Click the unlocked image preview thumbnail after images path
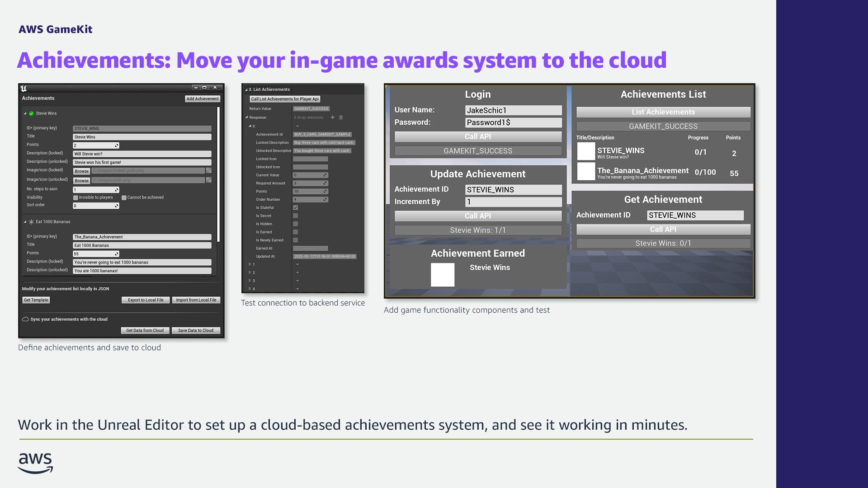 coord(209,180)
